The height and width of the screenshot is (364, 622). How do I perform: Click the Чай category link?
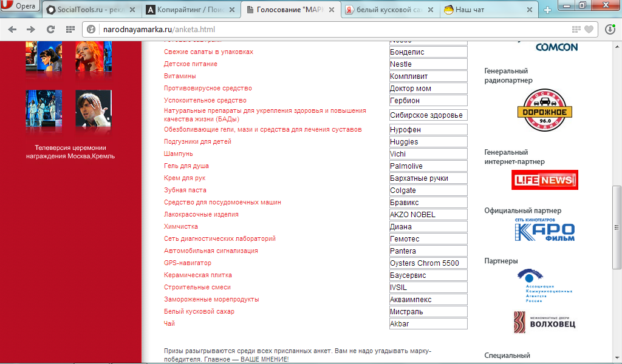point(169,323)
